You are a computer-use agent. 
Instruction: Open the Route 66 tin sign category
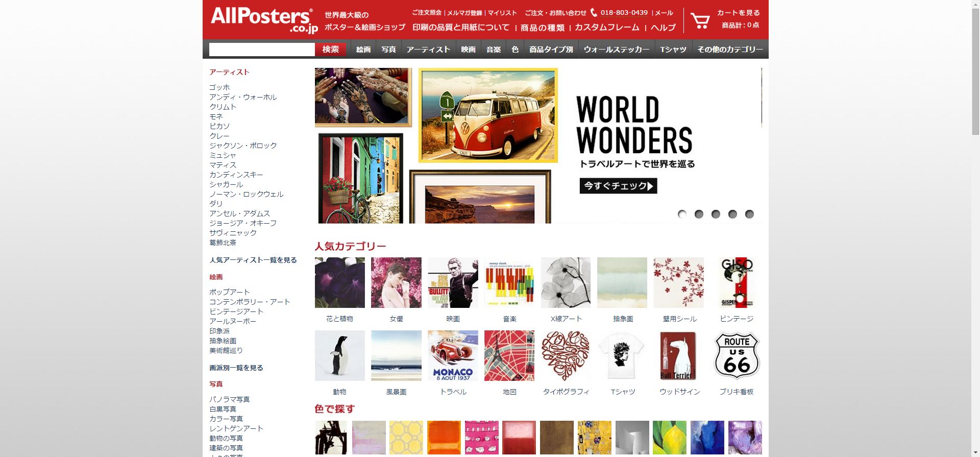coord(736,355)
